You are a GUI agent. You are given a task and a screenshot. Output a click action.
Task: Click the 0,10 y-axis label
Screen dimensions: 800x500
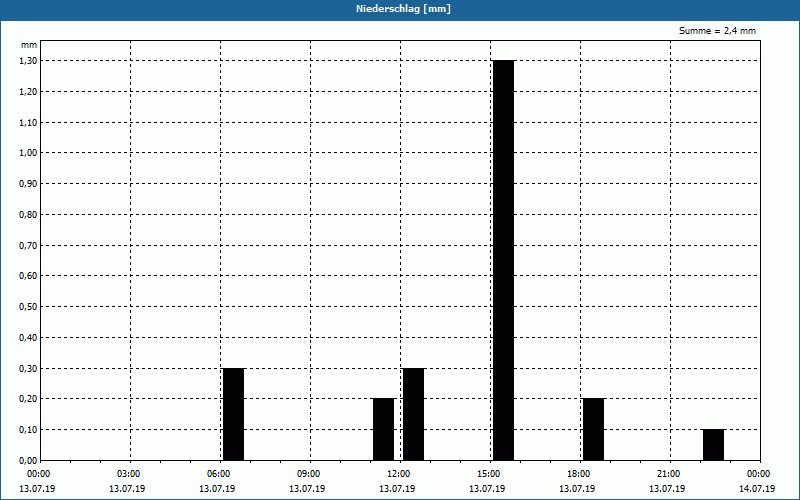28,430
